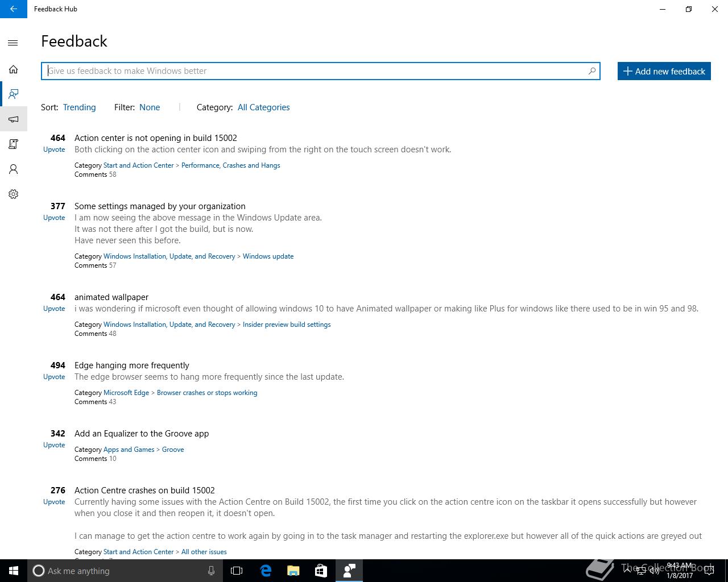This screenshot has width=728, height=582.
Task: Open File Explorer from the taskbar
Action: click(293, 571)
